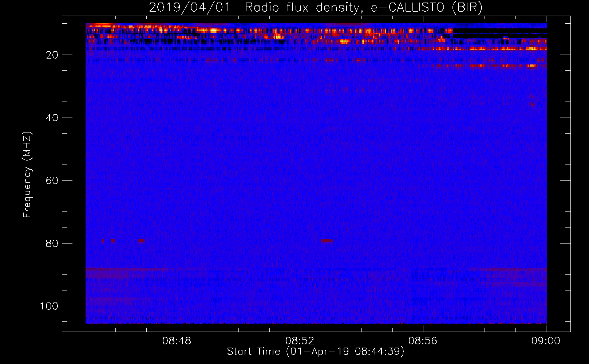Image resolution: width=589 pixels, height=364 pixels.
Task: Click the 80 frequency tick label
Action: point(52,243)
